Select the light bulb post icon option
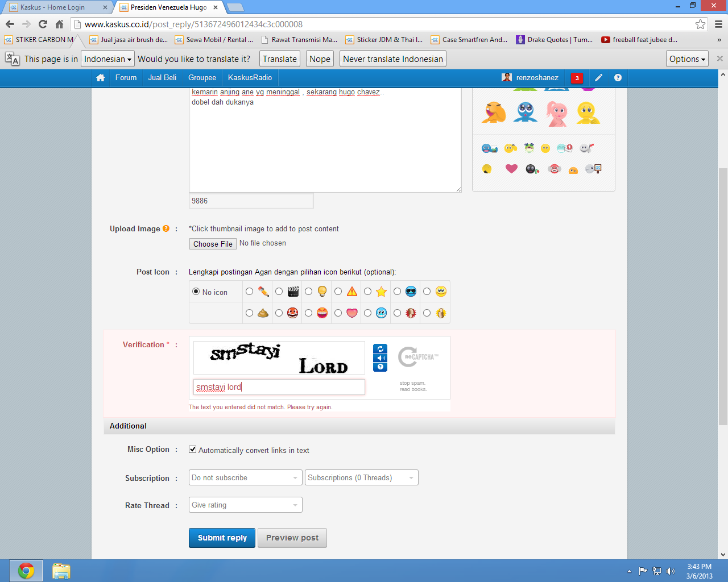The height and width of the screenshot is (582, 728). [308, 292]
